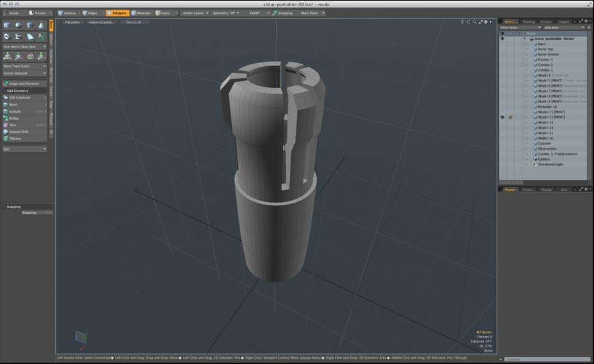Open Channels tab in lower panel
The width and height of the screenshot is (594, 364).
[528, 189]
